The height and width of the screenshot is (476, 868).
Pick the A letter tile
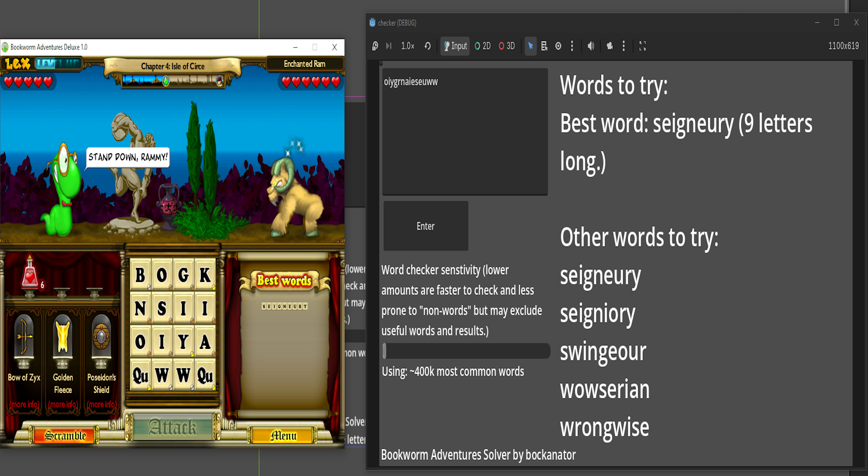tap(205, 342)
